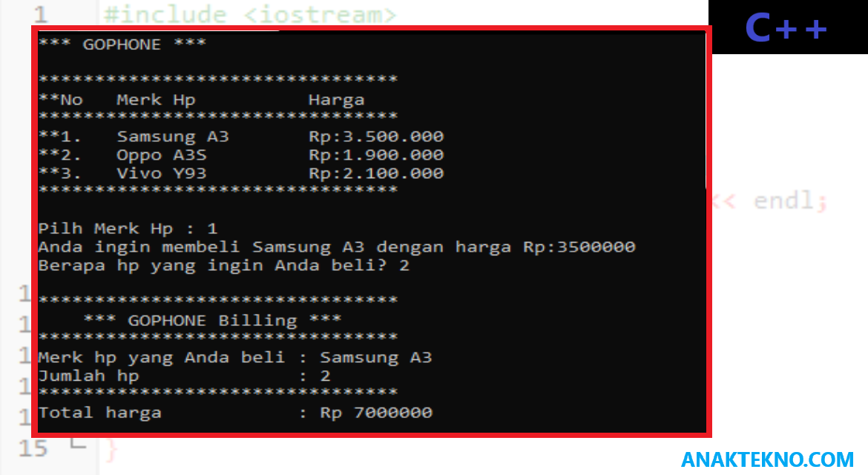Image resolution: width=868 pixels, height=475 pixels.
Task: Select the Oppo A3S menu row
Action: click(x=241, y=155)
